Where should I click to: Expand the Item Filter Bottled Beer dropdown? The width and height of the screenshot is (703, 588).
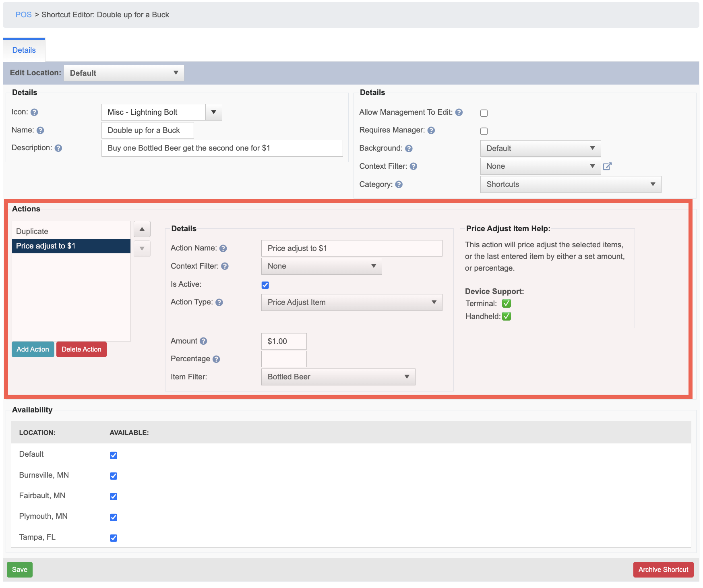[338, 377]
